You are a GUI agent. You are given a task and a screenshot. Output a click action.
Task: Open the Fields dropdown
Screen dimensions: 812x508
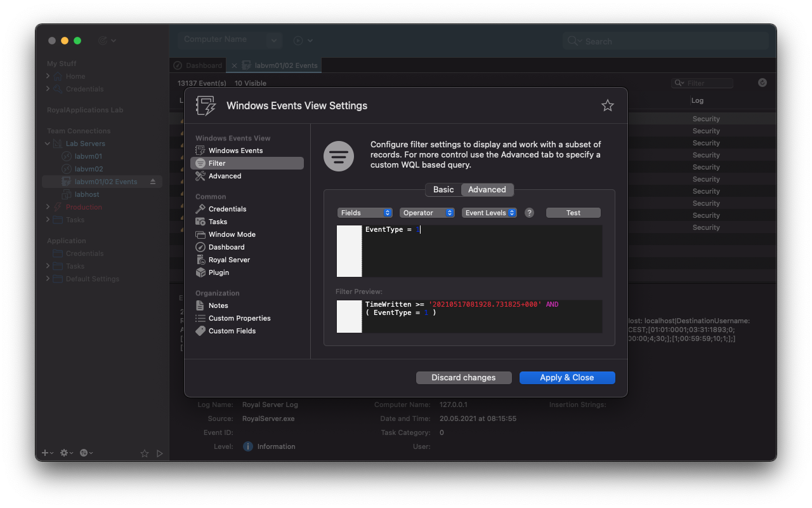[x=365, y=212]
